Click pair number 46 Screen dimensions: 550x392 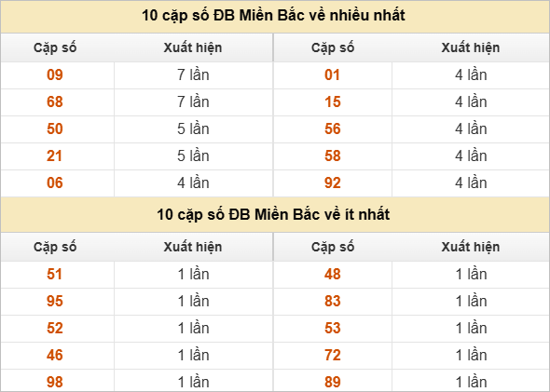pyautogui.click(x=55, y=355)
